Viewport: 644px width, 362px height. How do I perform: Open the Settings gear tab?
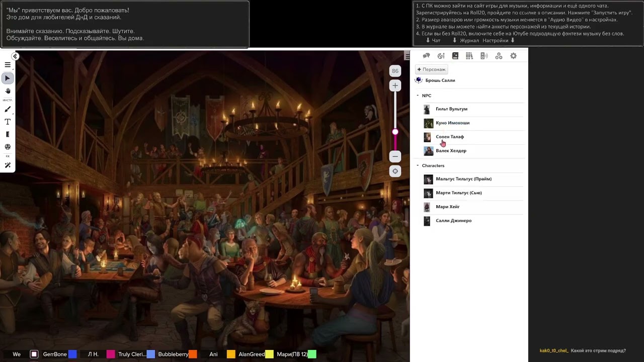(x=513, y=56)
